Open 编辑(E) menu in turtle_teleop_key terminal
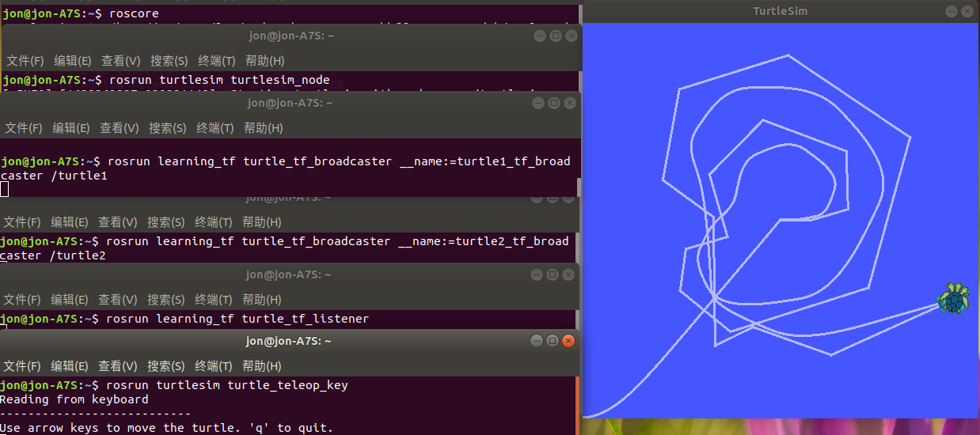The width and height of the screenshot is (980, 435). click(70, 366)
